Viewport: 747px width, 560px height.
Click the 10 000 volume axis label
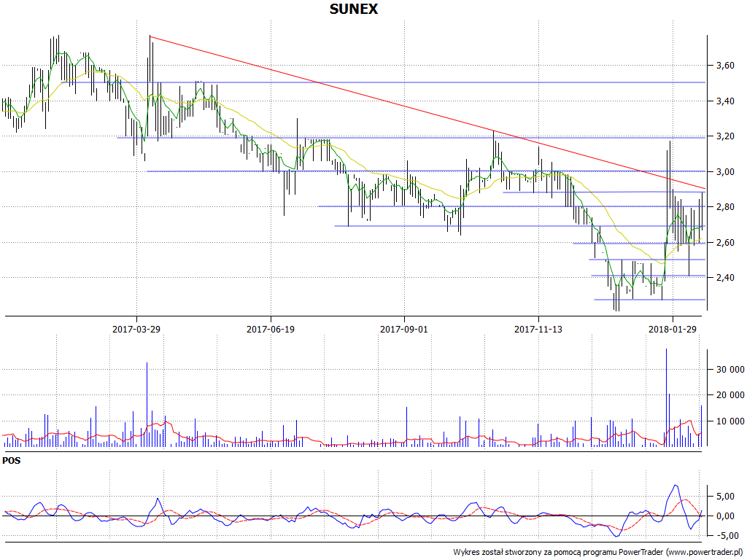[729, 421]
